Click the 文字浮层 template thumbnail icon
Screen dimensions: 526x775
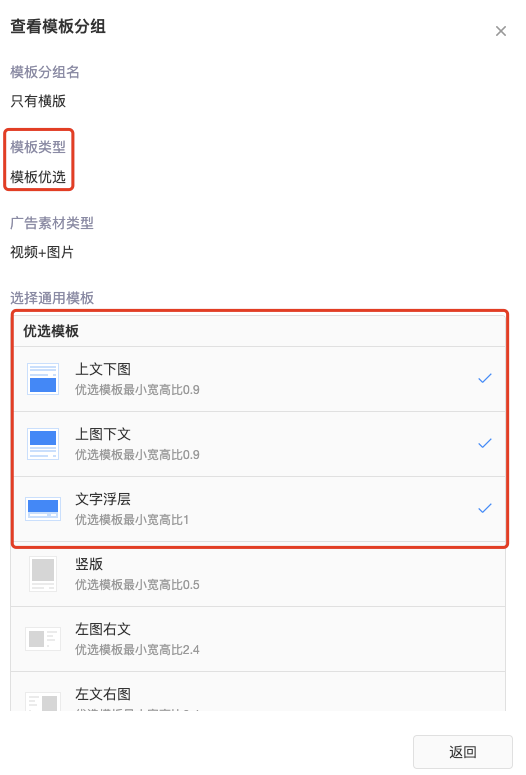(43, 509)
